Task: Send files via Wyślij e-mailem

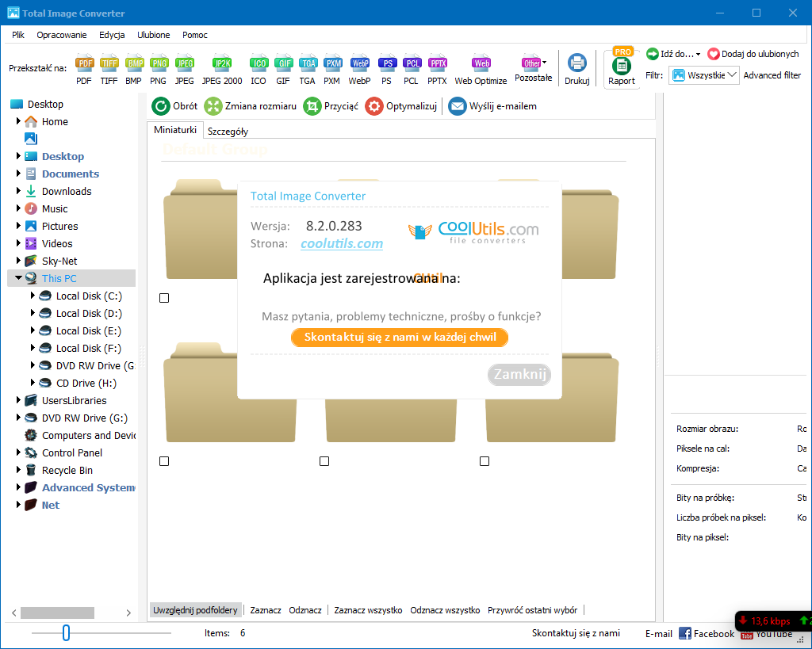Action: click(492, 106)
